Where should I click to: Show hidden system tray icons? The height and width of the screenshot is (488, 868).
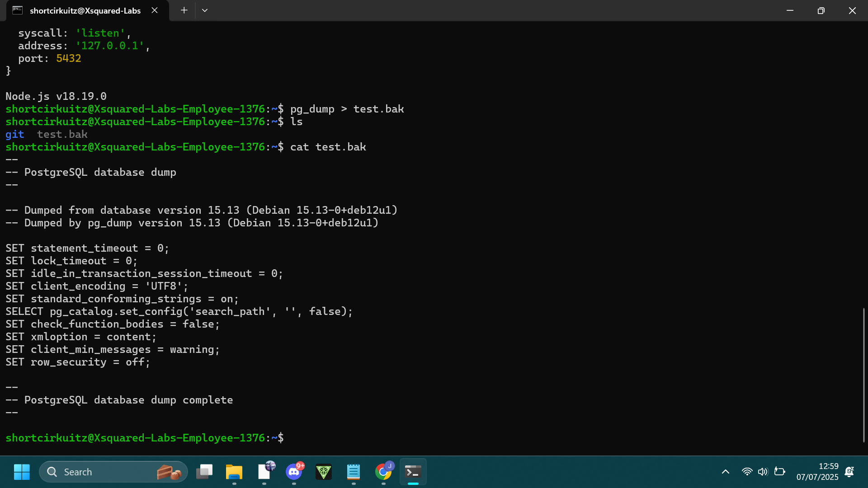pyautogui.click(x=726, y=472)
